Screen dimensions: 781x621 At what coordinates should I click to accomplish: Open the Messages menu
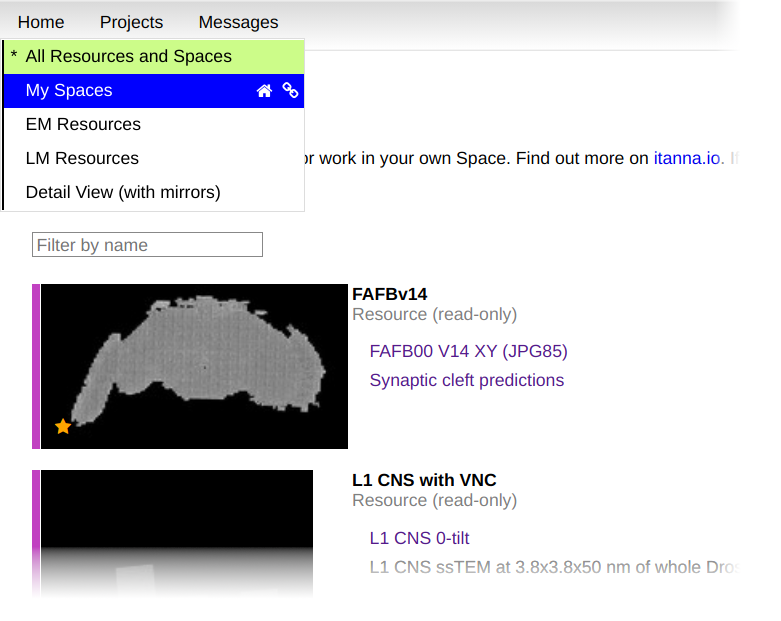[238, 22]
